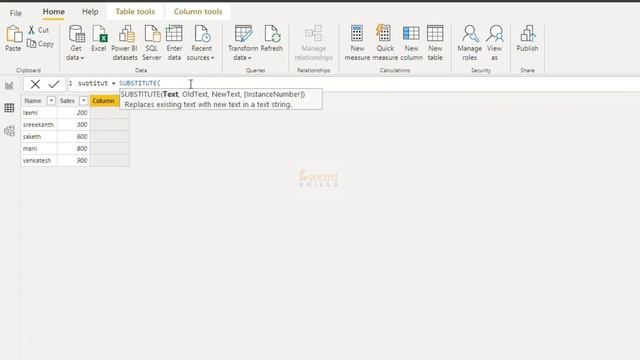The height and width of the screenshot is (360, 640).
Task: Select the highlighted Column header
Action: pyautogui.click(x=104, y=100)
